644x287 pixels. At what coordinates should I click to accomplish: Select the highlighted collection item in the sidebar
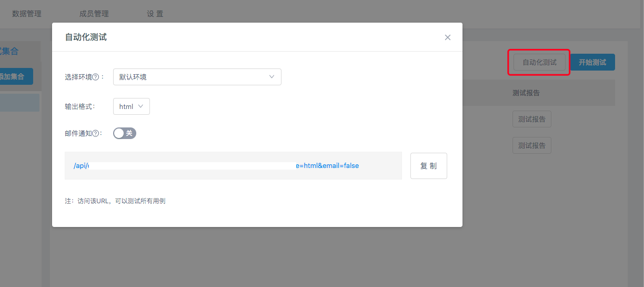point(19,103)
